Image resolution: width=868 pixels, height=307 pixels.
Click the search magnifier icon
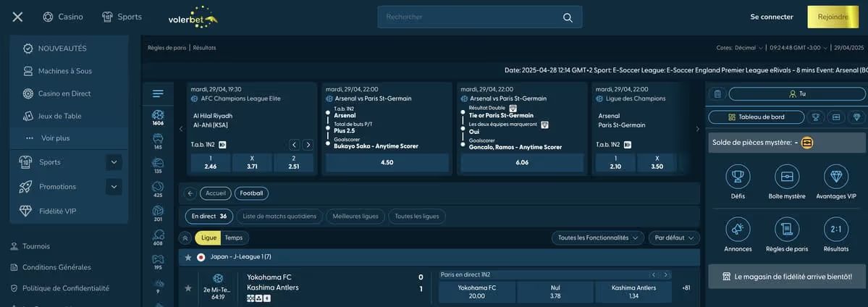pyautogui.click(x=568, y=17)
